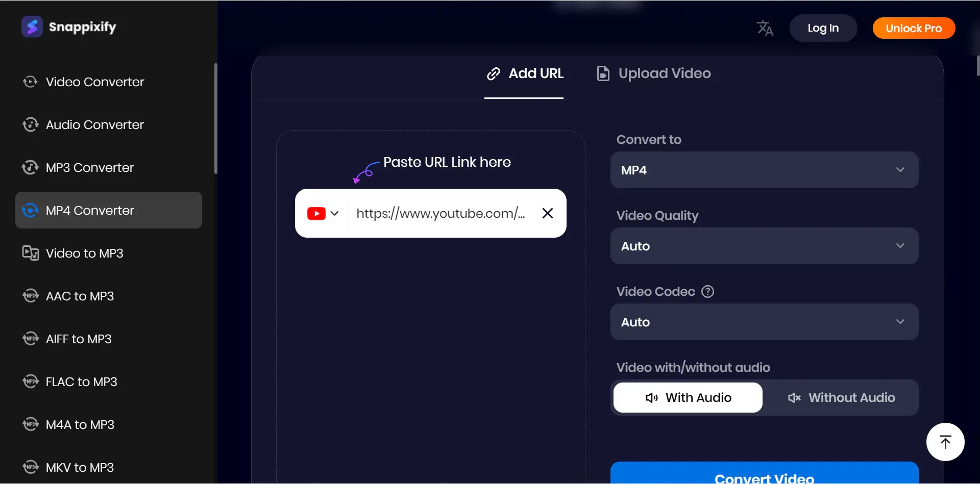
Task: Open the Video to MP3 tool
Action: click(x=84, y=253)
